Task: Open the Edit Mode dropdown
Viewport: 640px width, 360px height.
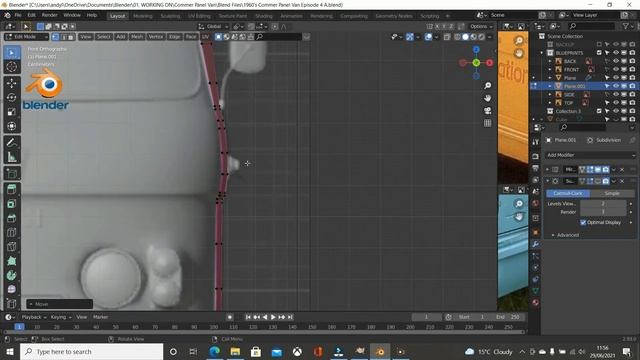Action: (27, 37)
